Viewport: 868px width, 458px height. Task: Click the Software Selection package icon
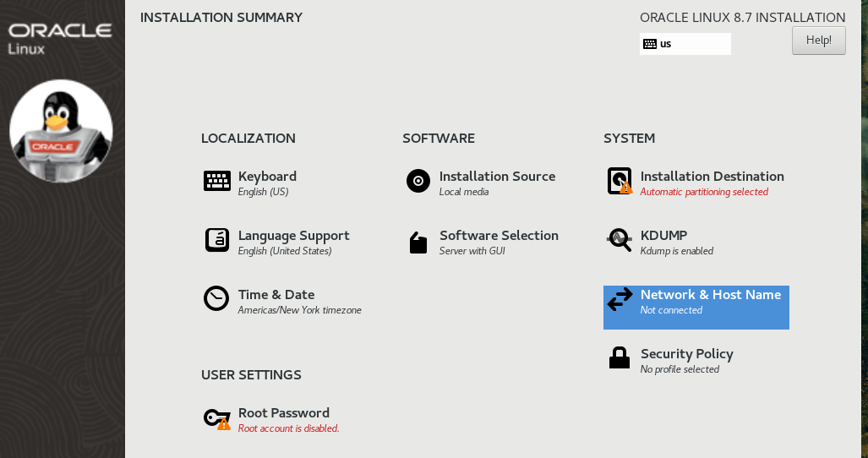click(x=418, y=242)
